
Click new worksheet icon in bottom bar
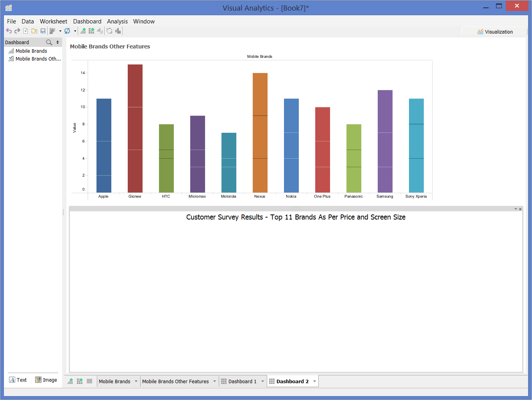tap(70, 381)
